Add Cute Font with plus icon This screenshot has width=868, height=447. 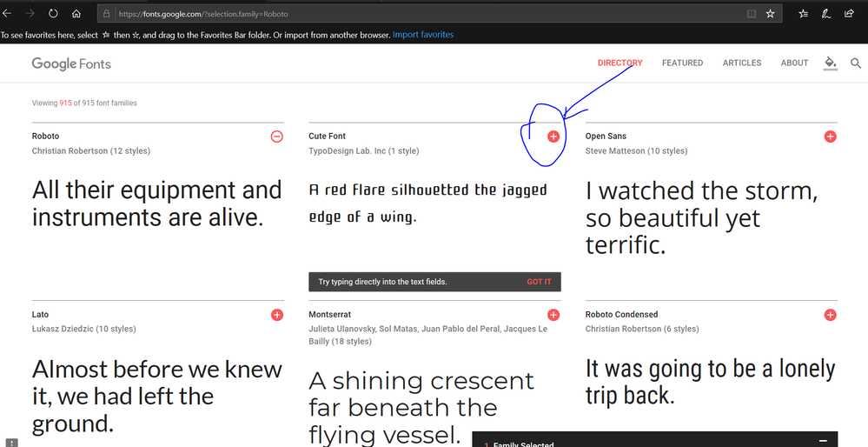tap(553, 137)
